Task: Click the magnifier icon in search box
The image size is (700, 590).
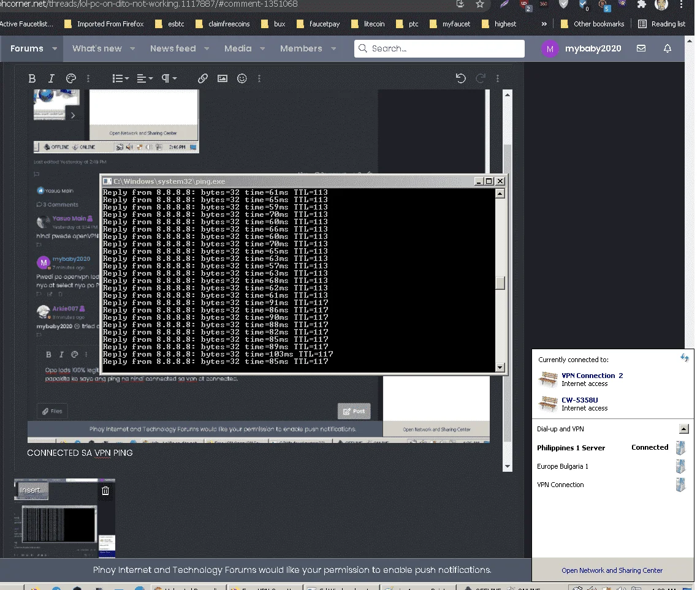Action: click(x=362, y=48)
